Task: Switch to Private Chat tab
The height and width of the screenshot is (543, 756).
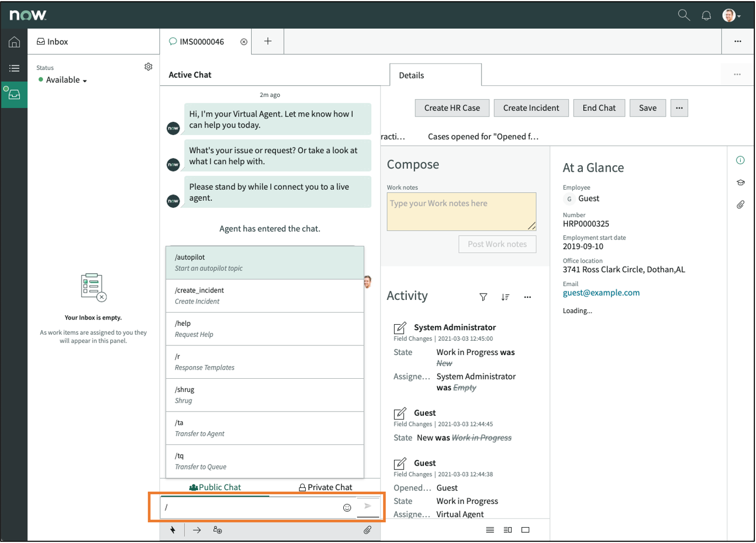Action: pyautogui.click(x=325, y=487)
